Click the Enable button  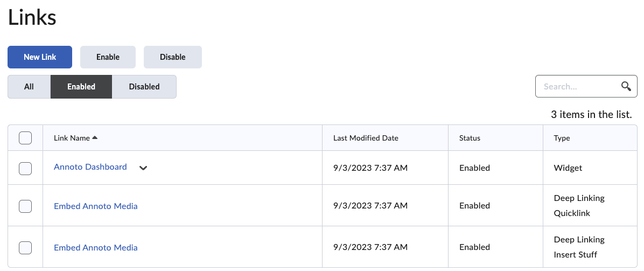108,57
